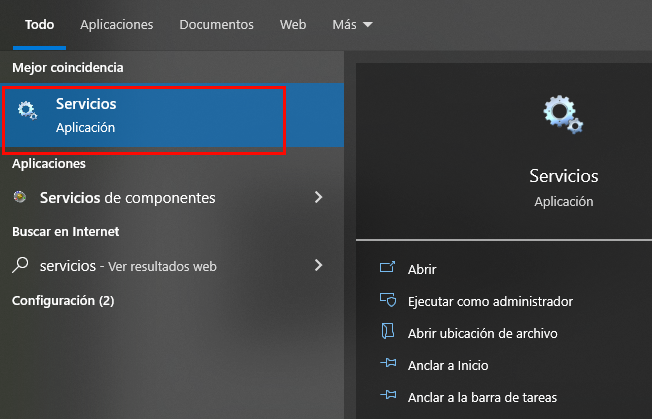
Task: Expand the servicios web results chevron
Action: pyautogui.click(x=318, y=266)
